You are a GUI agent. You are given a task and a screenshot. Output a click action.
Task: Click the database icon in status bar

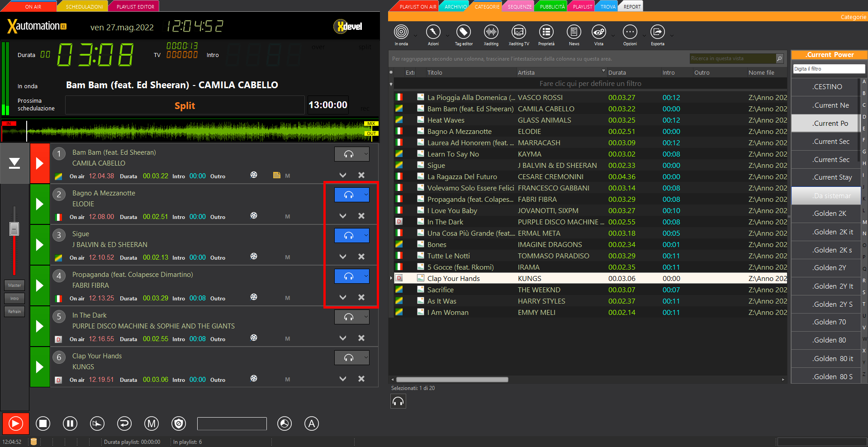tap(33, 442)
